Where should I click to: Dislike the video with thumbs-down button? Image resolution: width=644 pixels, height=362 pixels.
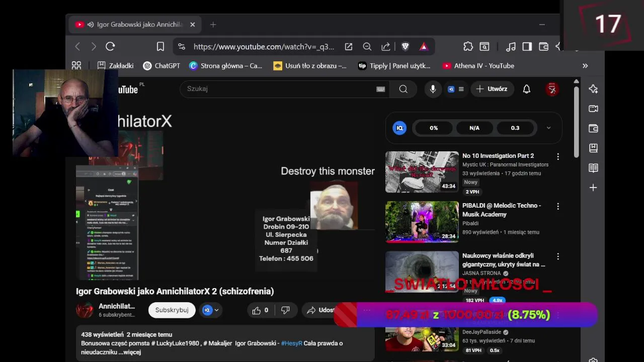point(285,310)
